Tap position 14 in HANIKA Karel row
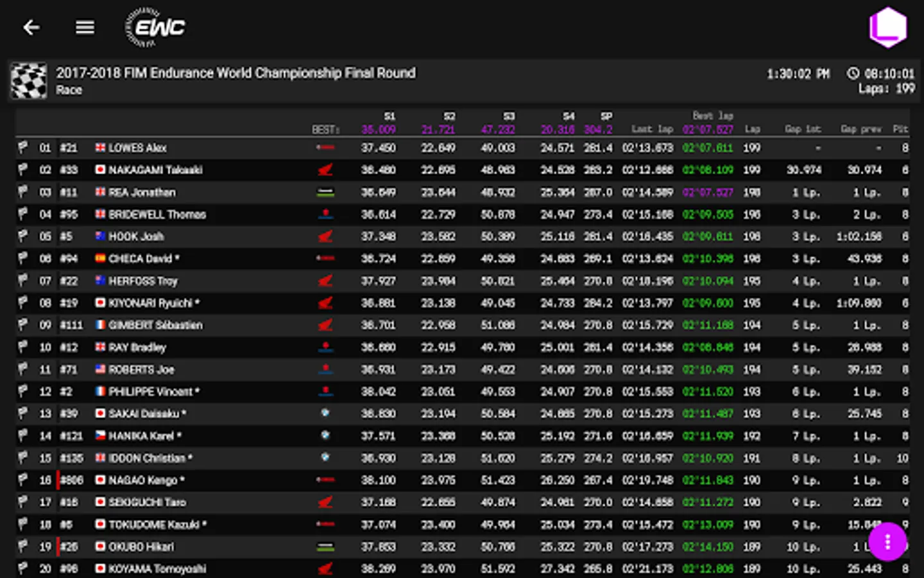 pyautogui.click(x=45, y=436)
